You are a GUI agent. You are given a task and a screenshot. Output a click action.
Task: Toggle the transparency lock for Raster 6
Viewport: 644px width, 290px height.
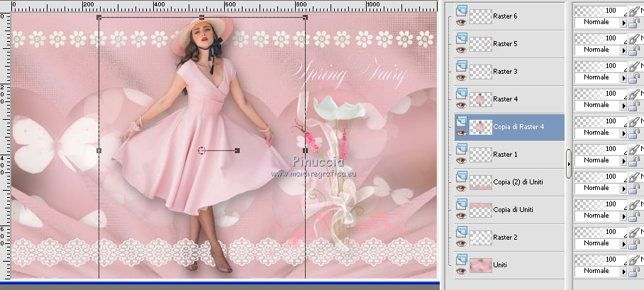(x=634, y=23)
